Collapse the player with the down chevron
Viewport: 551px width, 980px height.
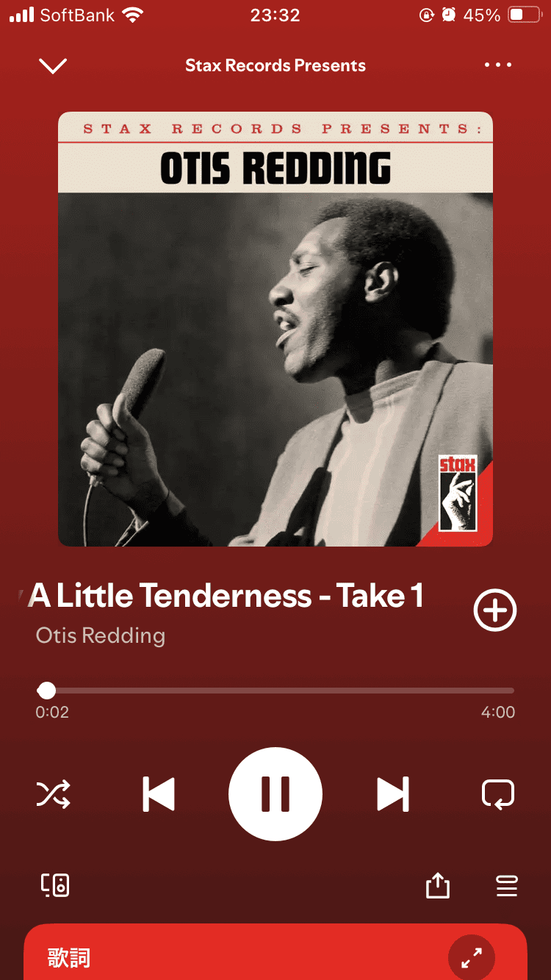point(53,66)
